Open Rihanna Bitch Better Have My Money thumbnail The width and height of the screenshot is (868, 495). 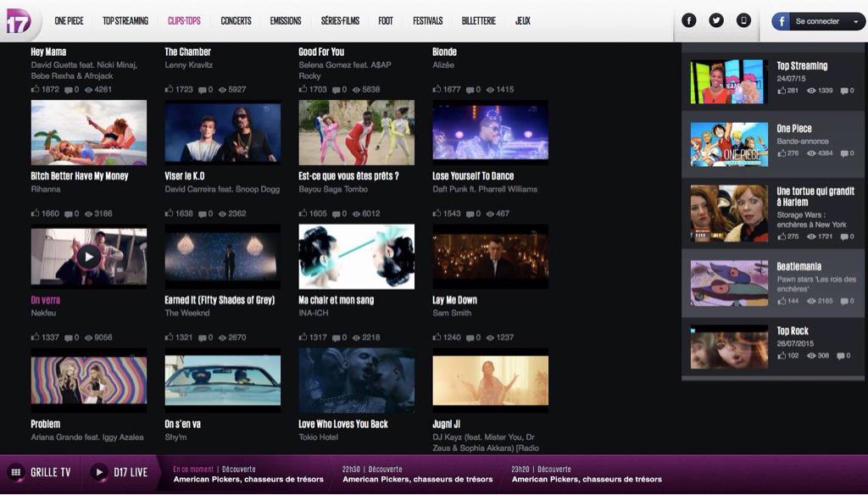click(x=88, y=132)
